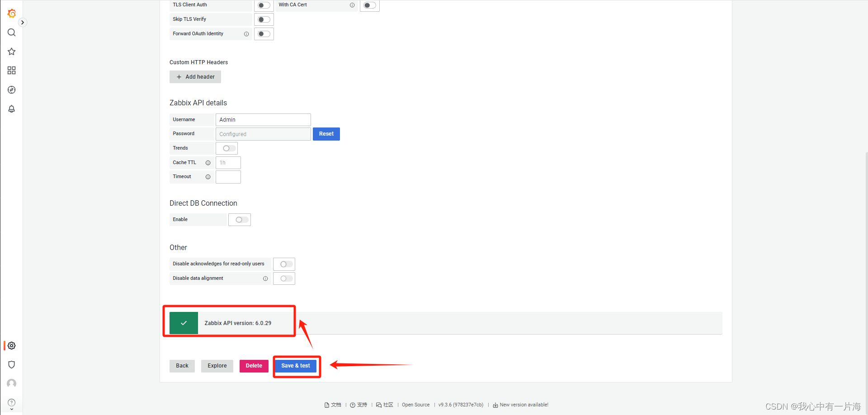Screen dimensions: 868x415
Task: Open Dashboards grid icon
Action: [x=12, y=71]
